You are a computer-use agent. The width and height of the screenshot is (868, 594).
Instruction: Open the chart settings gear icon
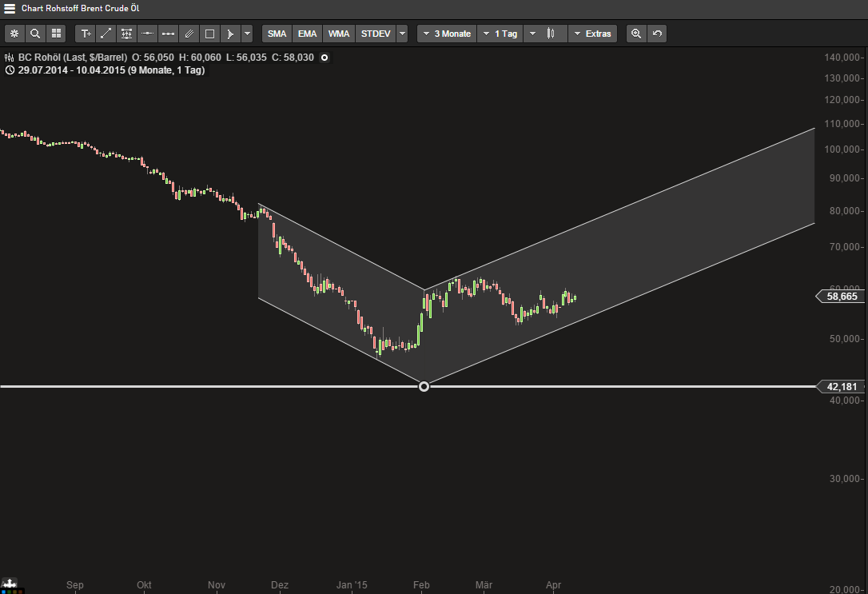click(x=14, y=34)
